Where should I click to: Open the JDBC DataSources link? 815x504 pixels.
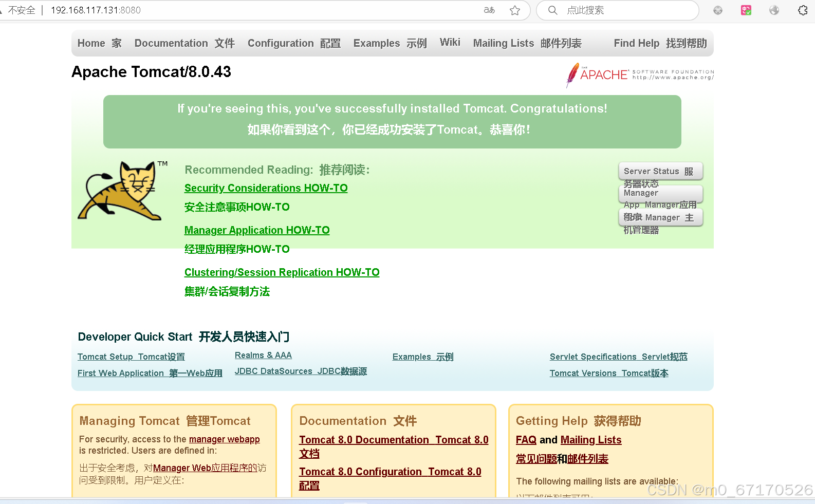(x=301, y=371)
